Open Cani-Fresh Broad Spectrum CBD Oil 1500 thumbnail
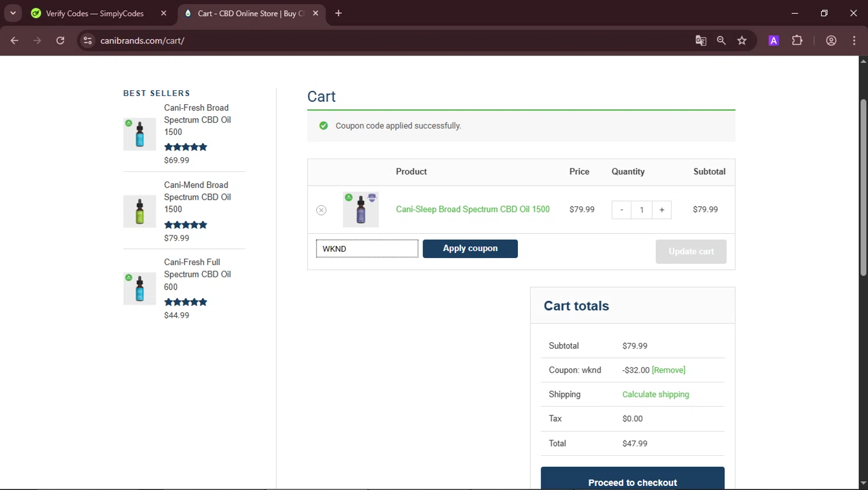Image resolution: width=868 pixels, height=490 pixels. [x=139, y=134]
